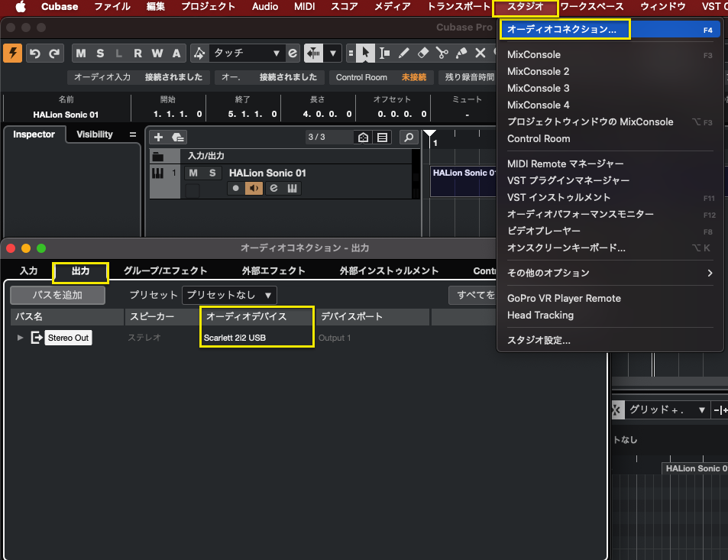Choose オーディオコネクション from the menu
The image size is (728, 560).
click(x=564, y=30)
